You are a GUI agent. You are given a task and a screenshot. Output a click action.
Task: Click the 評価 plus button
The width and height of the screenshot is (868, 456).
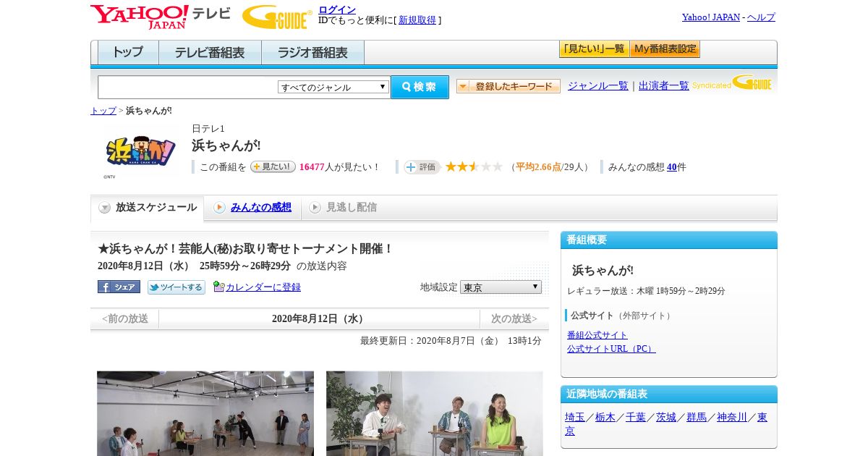pos(422,167)
